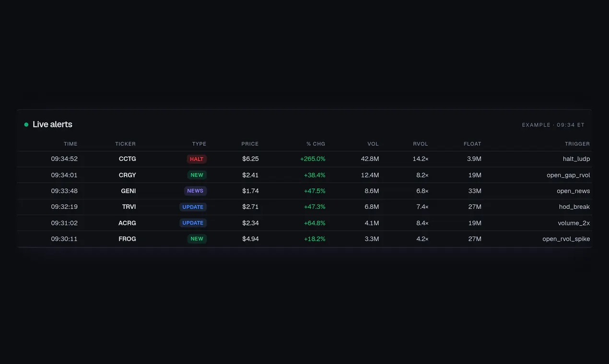Click the +47.5% change value
This screenshot has height=364, width=609.
[315, 191]
